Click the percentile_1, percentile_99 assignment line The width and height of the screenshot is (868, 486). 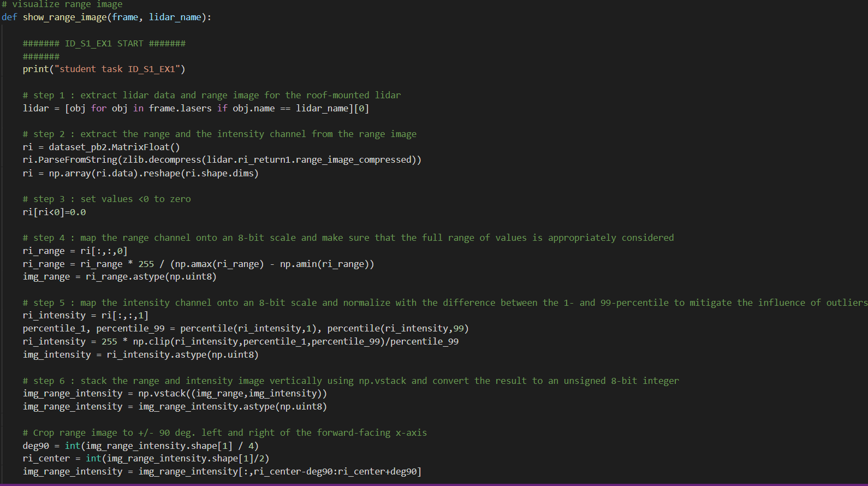point(246,329)
